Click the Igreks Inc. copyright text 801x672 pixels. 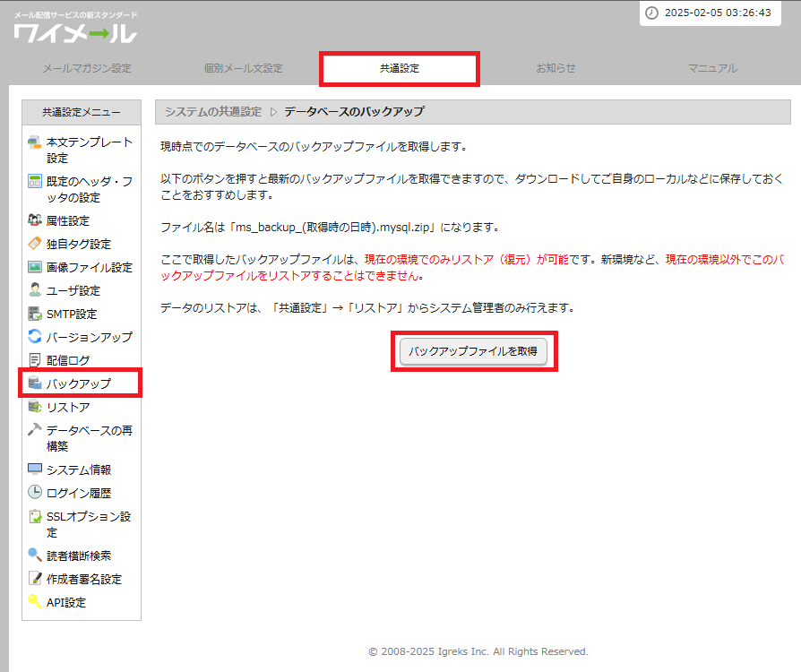478,651
